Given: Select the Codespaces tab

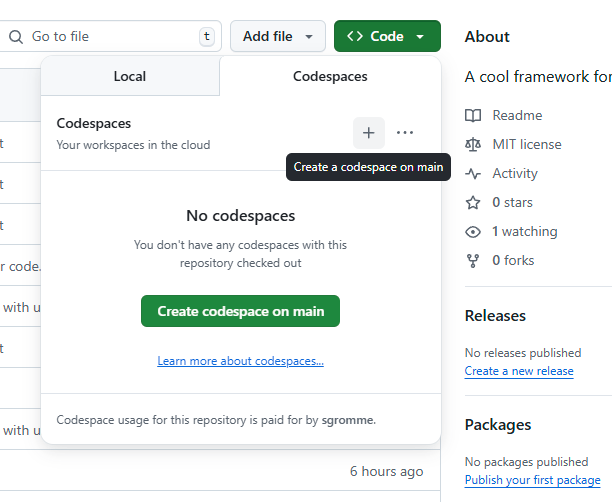Looking at the screenshot, I should pos(330,76).
